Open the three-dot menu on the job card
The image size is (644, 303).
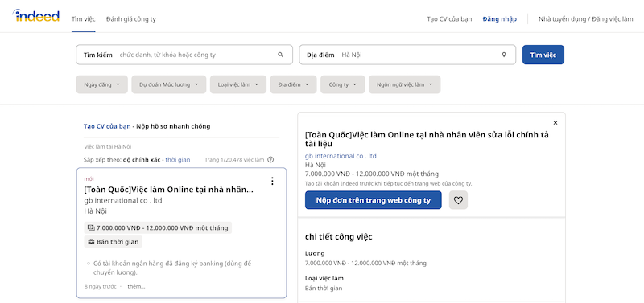(272, 181)
